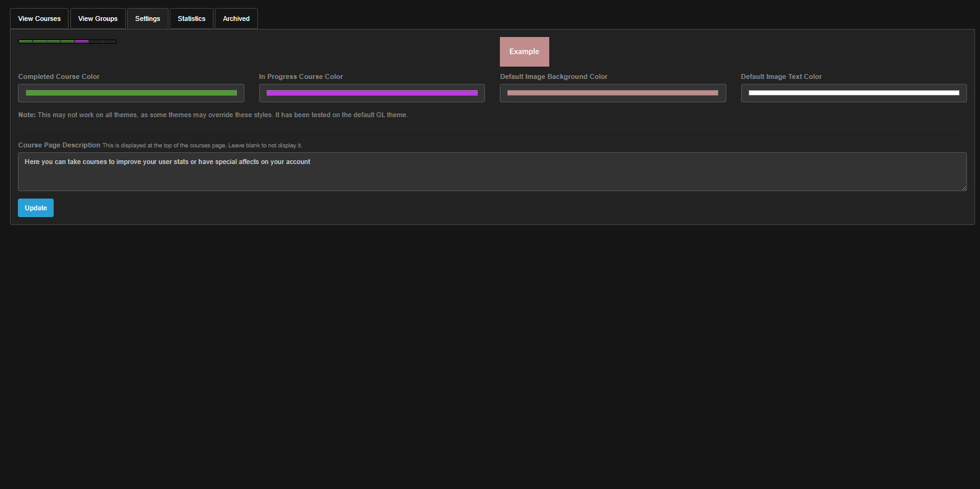Grab the description textarea resize handle
This screenshot has height=489, width=980.
[x=963, y=187]
